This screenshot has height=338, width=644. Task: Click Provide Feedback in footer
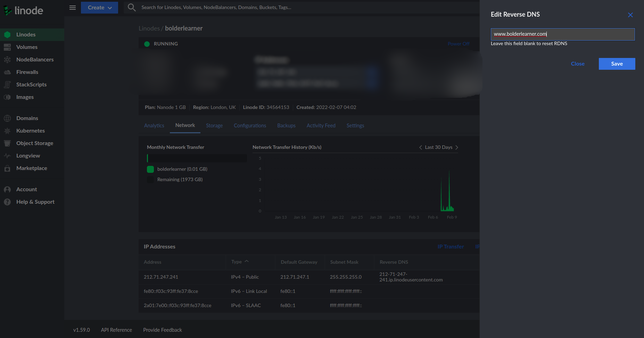[x=163, y=330]
